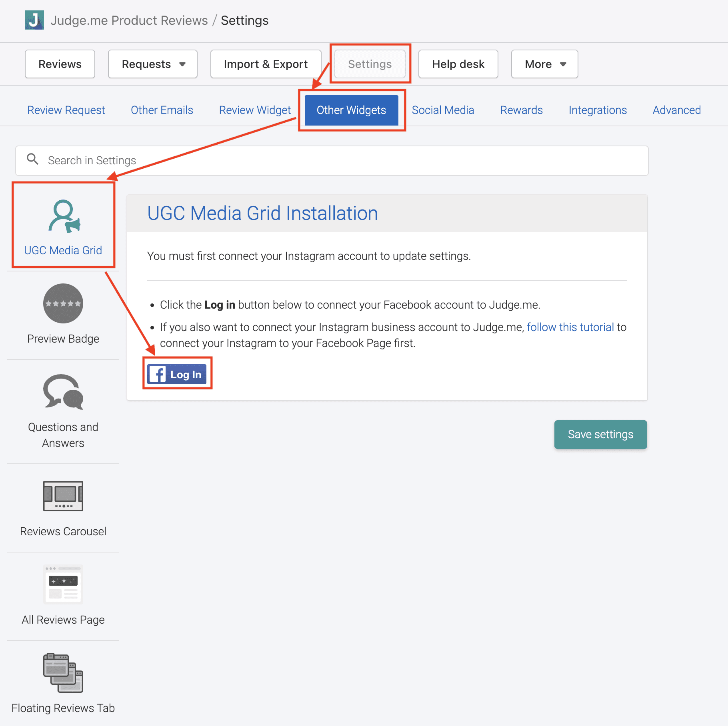Open the Help desk

458,64
